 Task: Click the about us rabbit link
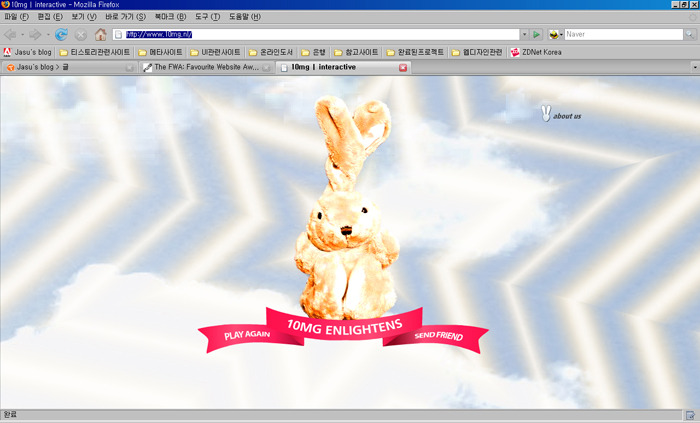tap(561, 114)
